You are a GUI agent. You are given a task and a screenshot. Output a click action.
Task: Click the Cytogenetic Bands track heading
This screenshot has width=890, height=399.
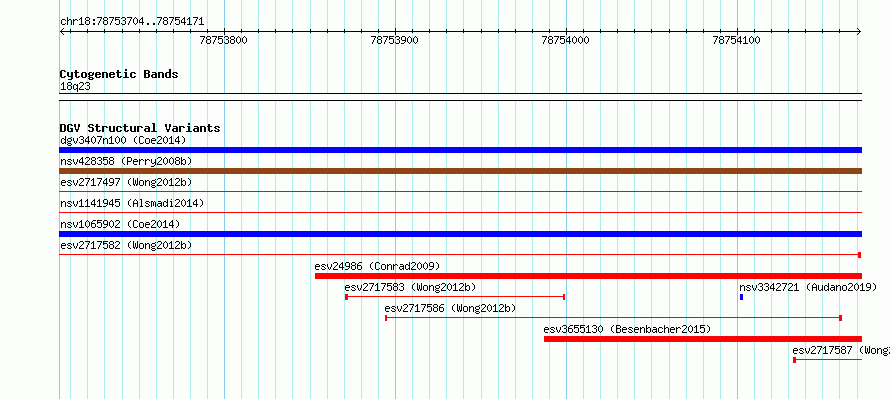[119, 74]
